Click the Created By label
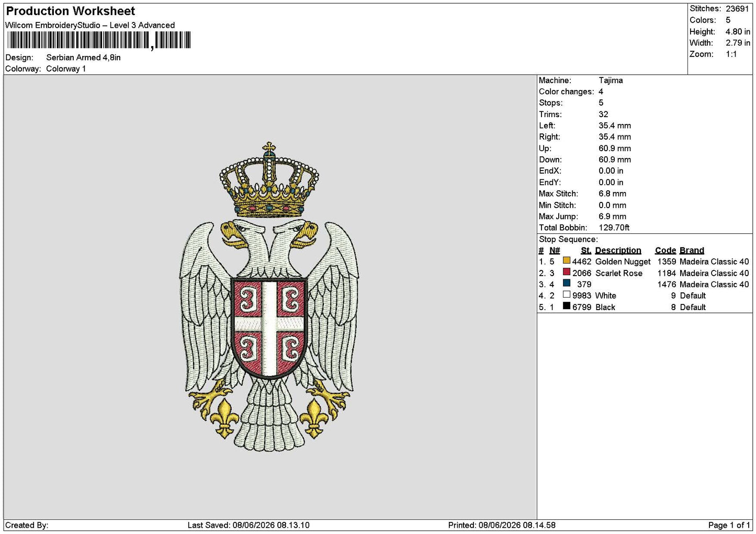The image size is (756, 534). point(27,525)
